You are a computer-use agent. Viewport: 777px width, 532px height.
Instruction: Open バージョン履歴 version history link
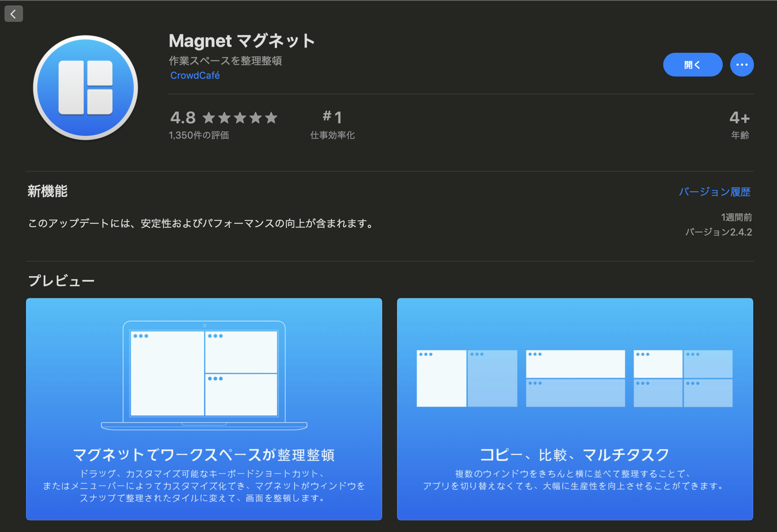click(x=715, y=192)
